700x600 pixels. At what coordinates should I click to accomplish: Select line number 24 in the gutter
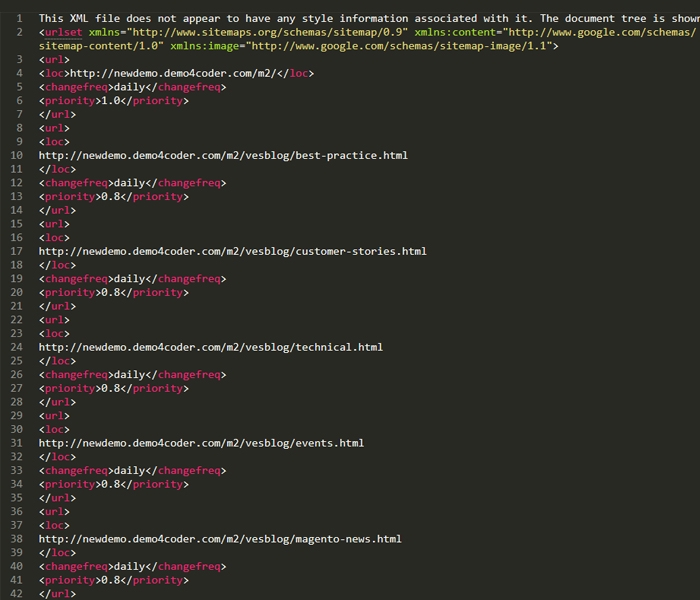(x=16, y=347)
